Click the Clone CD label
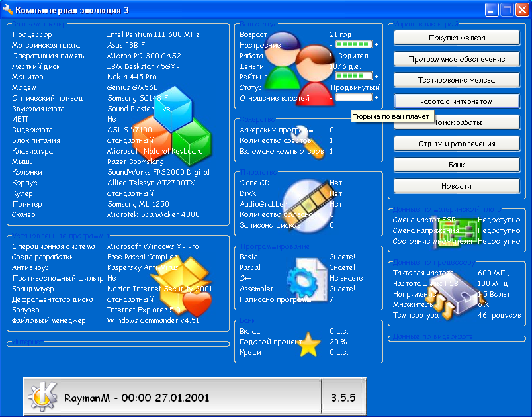Image resolution: width=532 pixels, height=417 pixels. pyautogui.click(x=254, y=183)
